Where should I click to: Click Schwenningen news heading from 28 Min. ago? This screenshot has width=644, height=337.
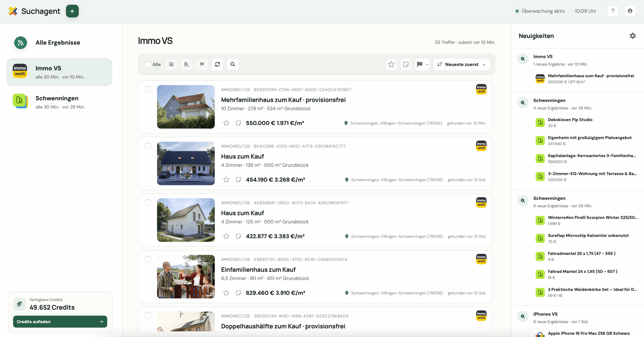[x=549, y=100]
